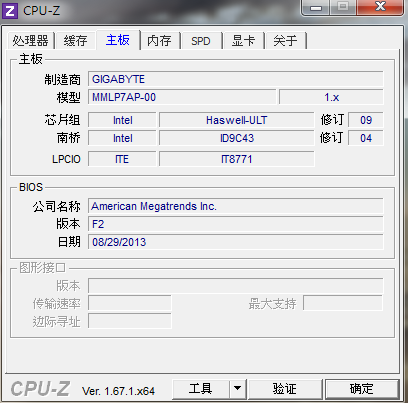Image resolution: width=408 pixels, height=403 pixels.
Task: Select the IT8771 LPCIO value
Action: coord(237,159)
